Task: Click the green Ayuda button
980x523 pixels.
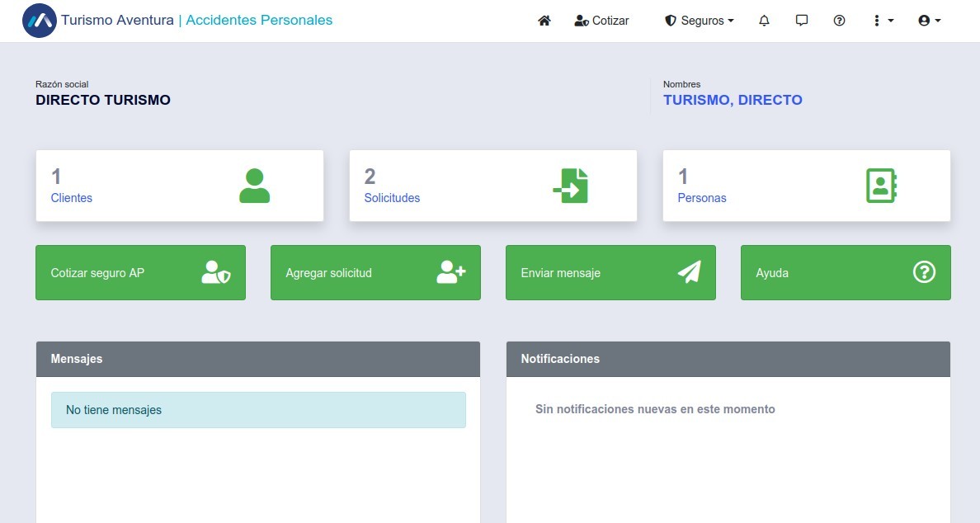Action: pos(846,272)
